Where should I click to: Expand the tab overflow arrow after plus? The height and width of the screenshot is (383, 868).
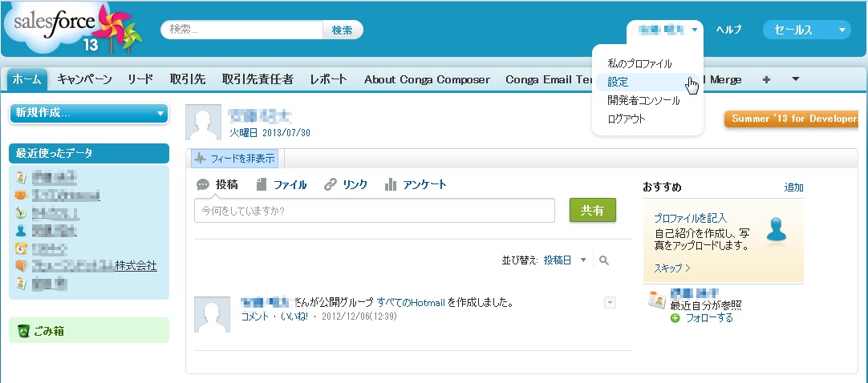(x=796, y=79)
